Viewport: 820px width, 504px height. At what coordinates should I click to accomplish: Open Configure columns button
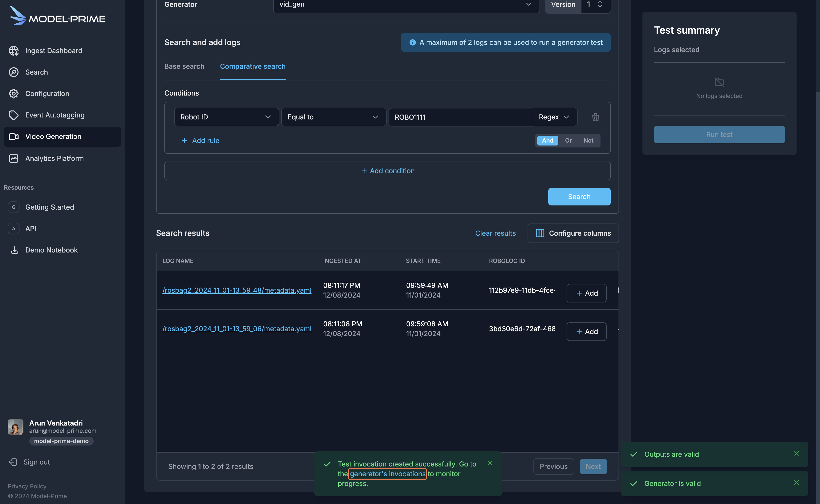pos(573,233)
